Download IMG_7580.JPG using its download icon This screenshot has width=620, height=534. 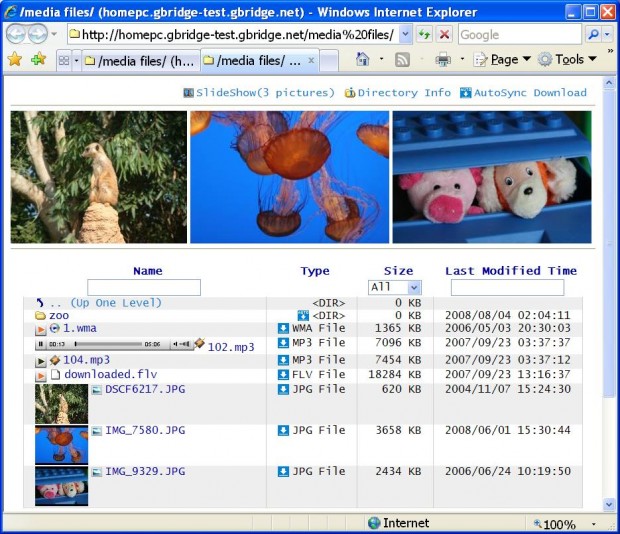(x=283, y=430)
